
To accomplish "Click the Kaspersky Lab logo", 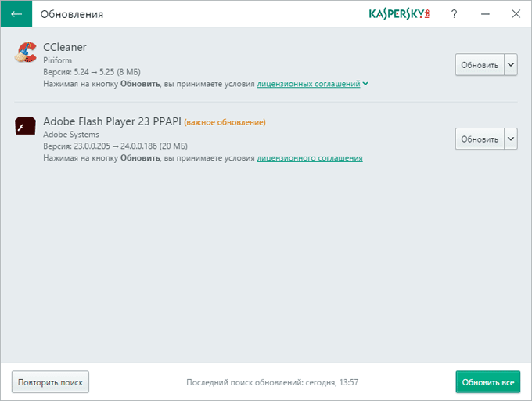I will [399, 14].
